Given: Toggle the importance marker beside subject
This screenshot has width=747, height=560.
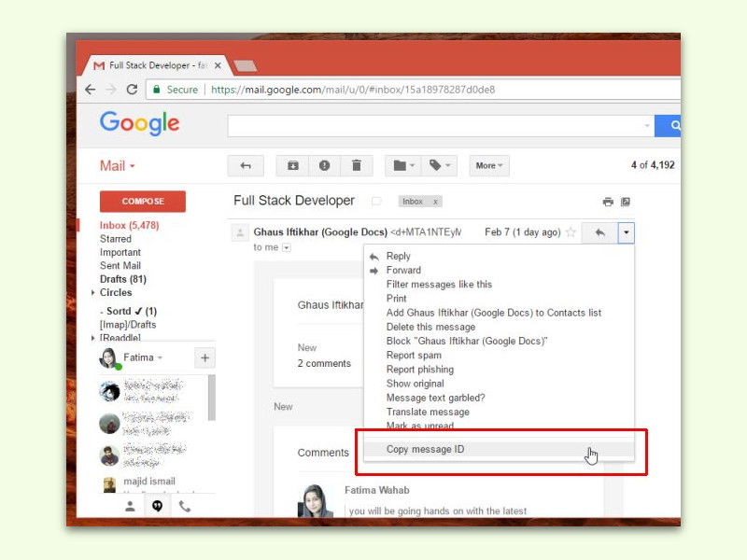Looking at the screenshot, I should tap(376, 202).
